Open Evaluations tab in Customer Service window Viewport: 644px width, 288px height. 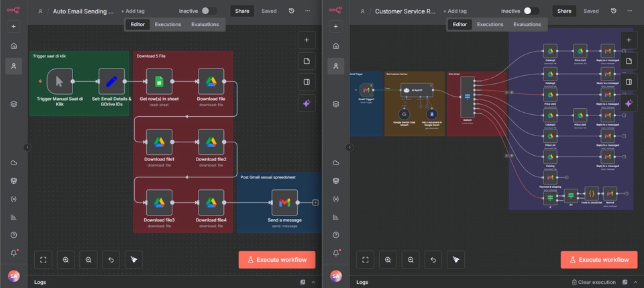527,24
